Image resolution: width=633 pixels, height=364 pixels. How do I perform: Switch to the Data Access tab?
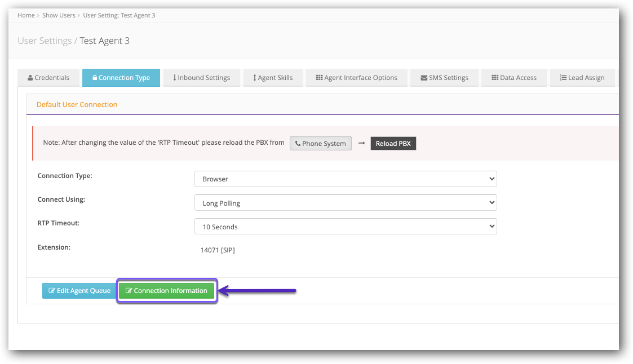click(514, 78)
